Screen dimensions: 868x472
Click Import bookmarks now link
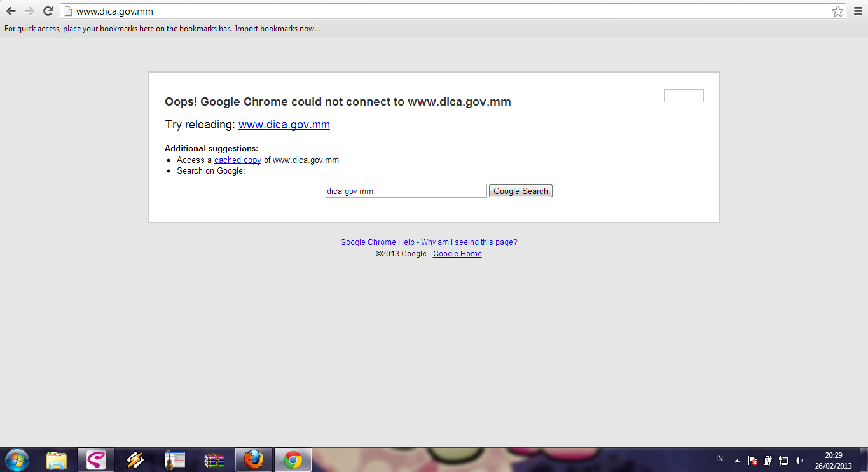277,29
